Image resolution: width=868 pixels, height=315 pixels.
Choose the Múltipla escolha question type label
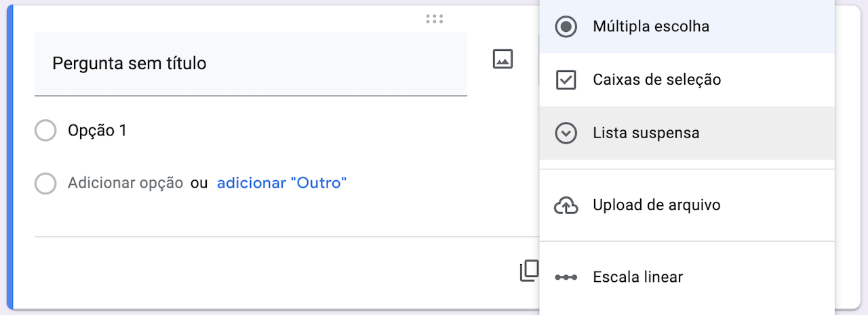tap(650, 27)
